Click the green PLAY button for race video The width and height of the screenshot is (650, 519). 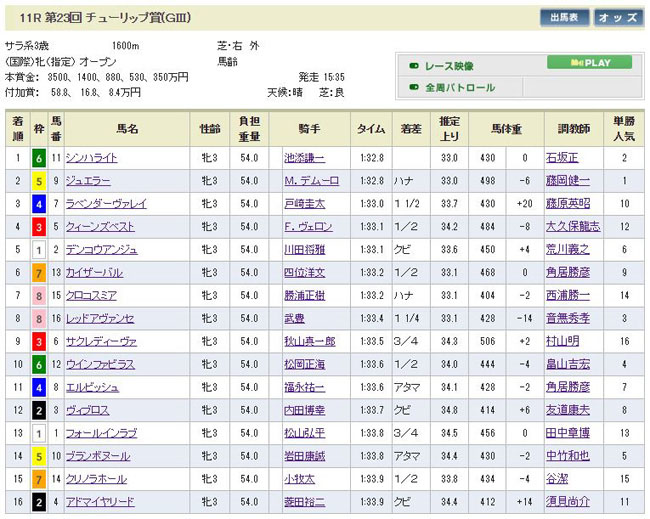tap(589, 62)
